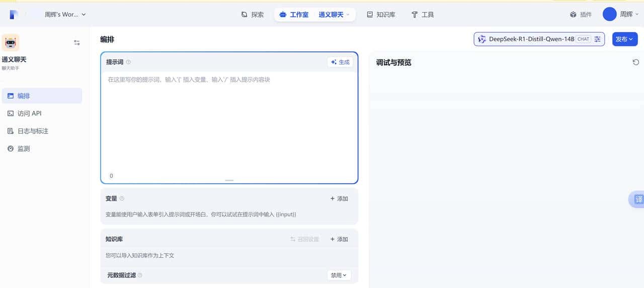Image resolution: width=644 pixels, height=288 pixels.
Task: Click the refresh icon in 调试与预览
Action: coord(635,62)
